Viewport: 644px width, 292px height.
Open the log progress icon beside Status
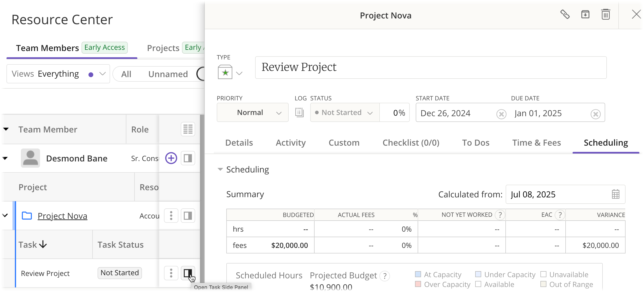point(299,112)
